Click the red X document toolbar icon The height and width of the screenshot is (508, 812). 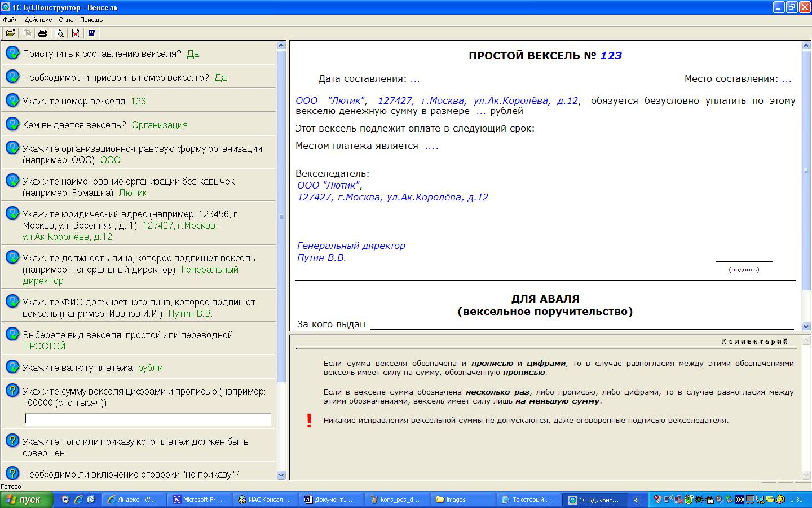coord(75,33)
